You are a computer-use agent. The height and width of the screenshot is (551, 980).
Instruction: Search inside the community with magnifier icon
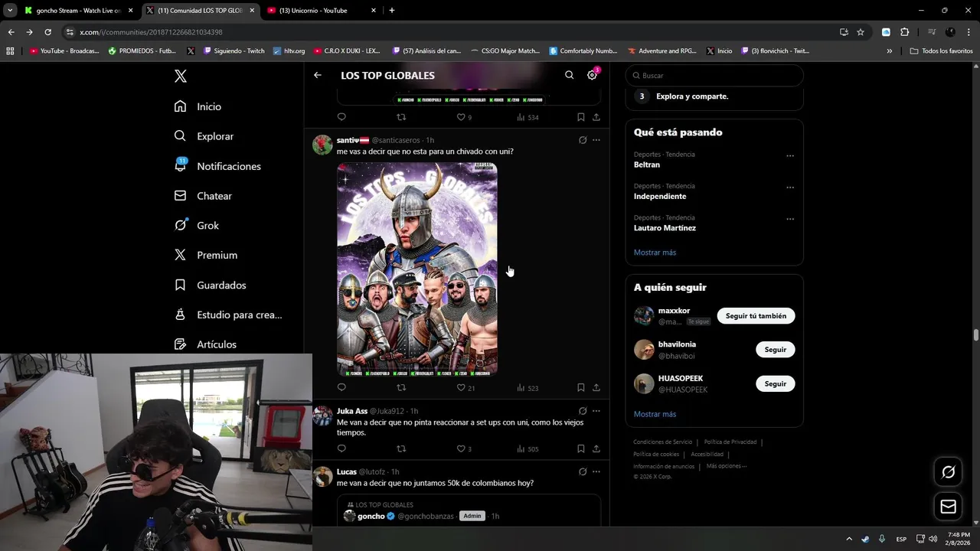coord(569,75)
